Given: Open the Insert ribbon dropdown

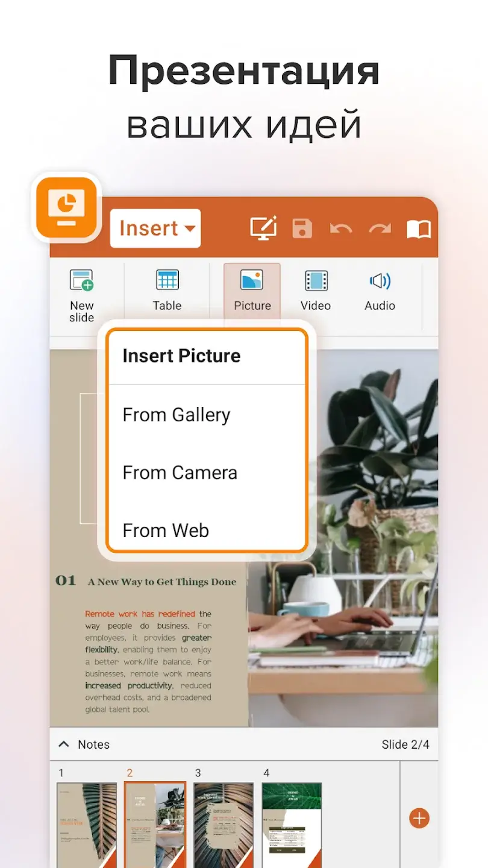Looking at the screenshot, I should coord(155,228).
